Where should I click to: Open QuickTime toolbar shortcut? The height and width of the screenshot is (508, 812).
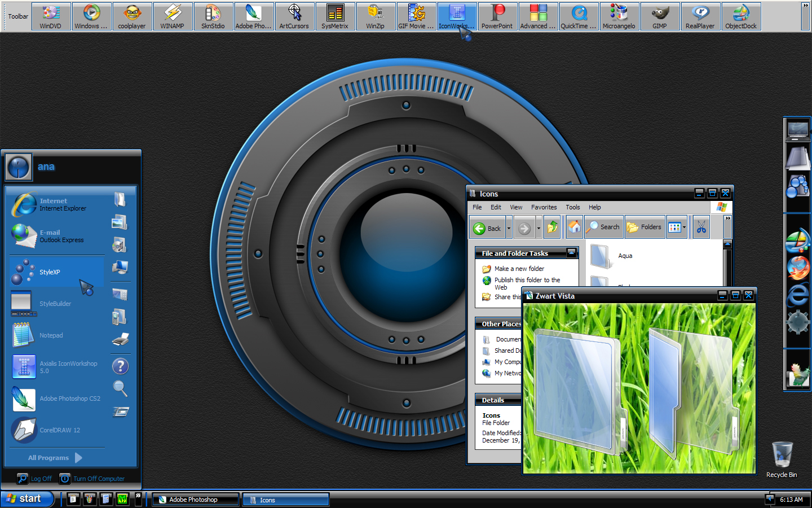pyautogui.click(x=579, y=16)
